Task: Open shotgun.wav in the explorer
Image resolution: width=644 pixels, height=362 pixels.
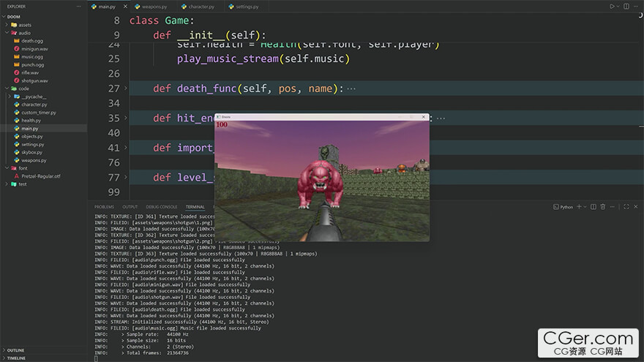Action: point(34,81)
